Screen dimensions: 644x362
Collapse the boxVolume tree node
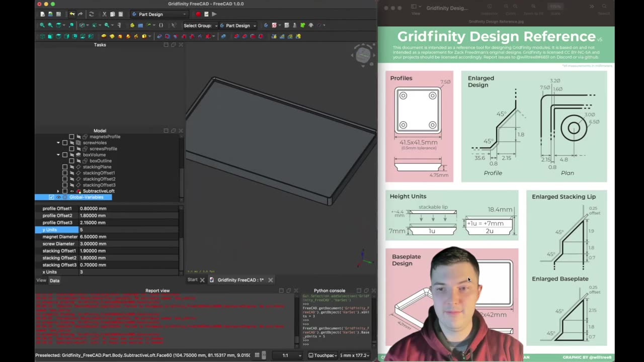coord(58,155)
